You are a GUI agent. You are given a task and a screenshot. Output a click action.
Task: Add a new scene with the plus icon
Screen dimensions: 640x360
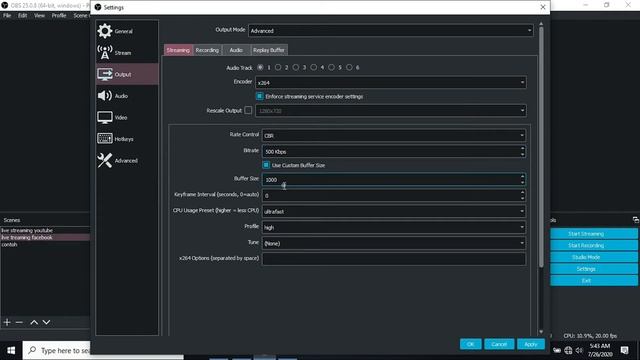pyautogui.click(x=7, y=322)
